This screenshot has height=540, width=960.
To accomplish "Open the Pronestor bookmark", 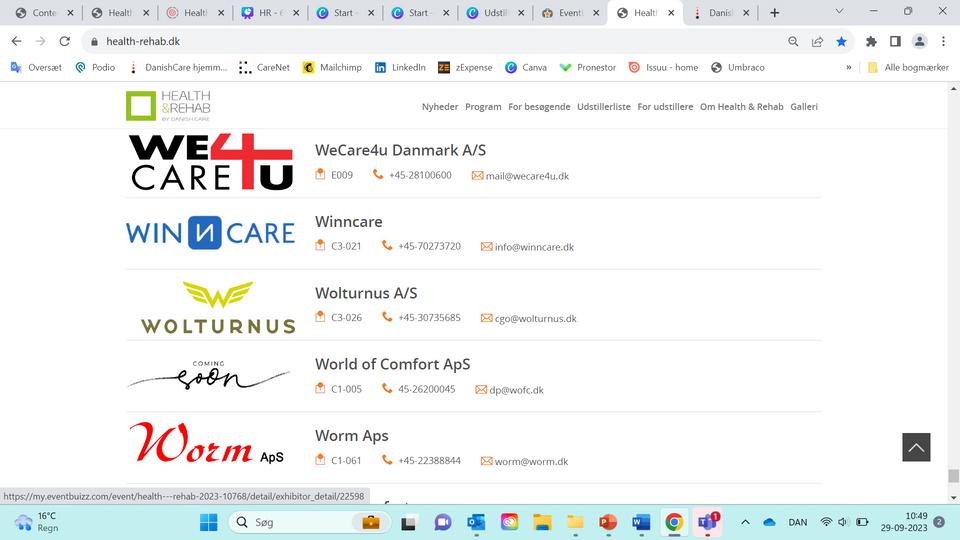I will (x=588, y=67).
